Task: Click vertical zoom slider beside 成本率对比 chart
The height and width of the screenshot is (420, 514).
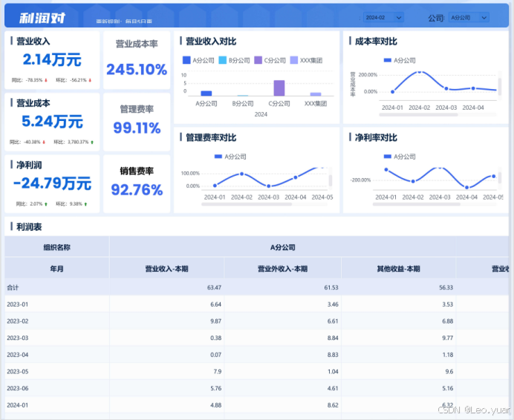Action: coord(500,85)
